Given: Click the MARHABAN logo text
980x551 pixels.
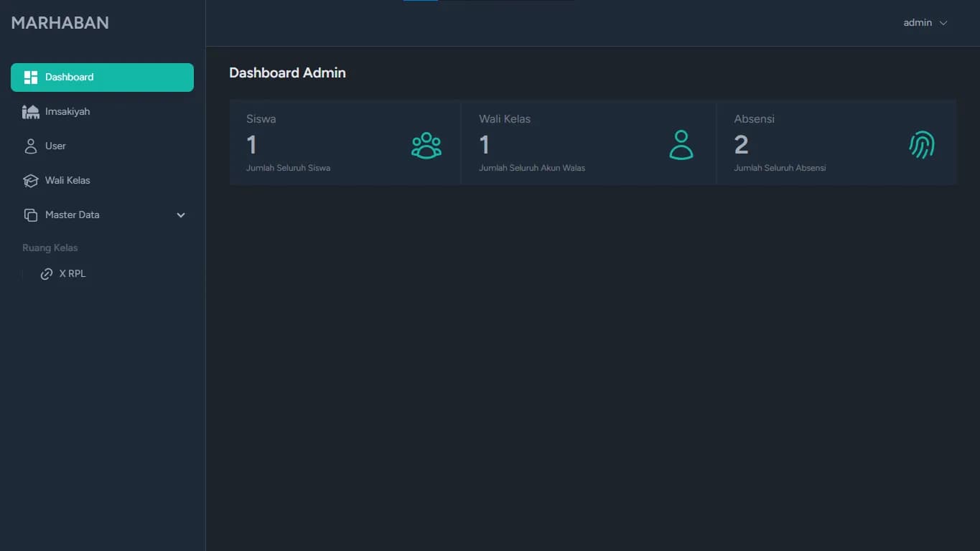Looking at the screenshot, I should (60, 23).
